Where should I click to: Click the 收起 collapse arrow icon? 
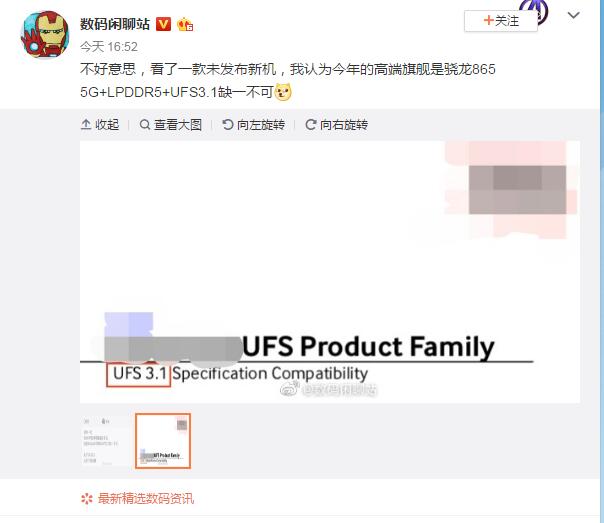pyautogui.click(x=86, y=124)
